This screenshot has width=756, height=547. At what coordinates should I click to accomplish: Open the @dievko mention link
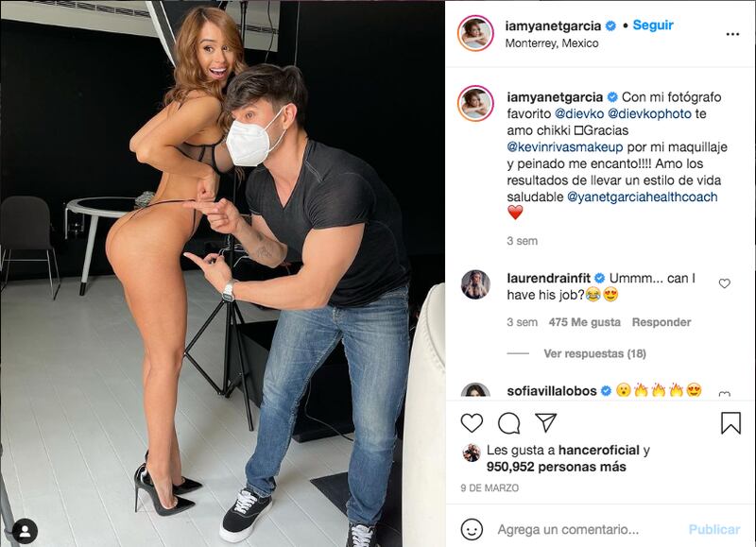(579, 113)
